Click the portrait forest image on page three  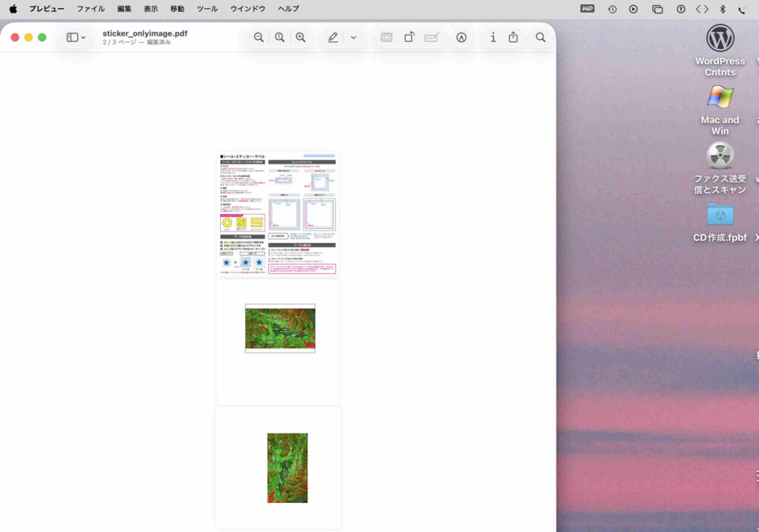288,468
